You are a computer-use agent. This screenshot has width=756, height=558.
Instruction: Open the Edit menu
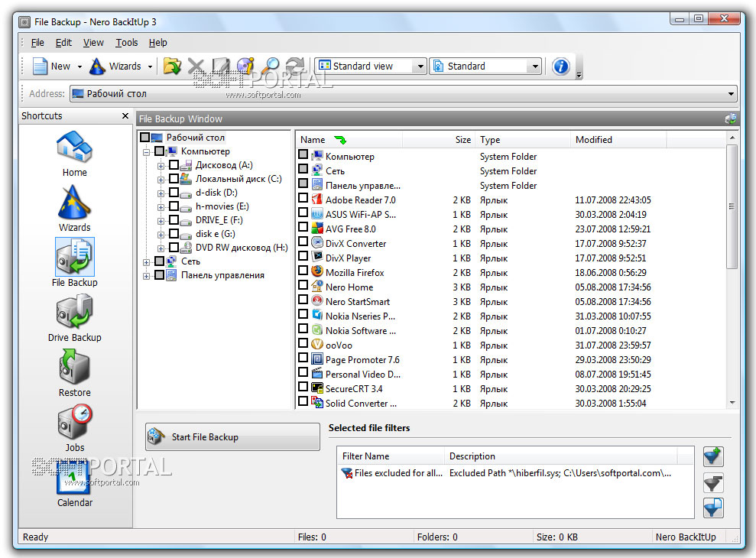[x=63, y=43]
